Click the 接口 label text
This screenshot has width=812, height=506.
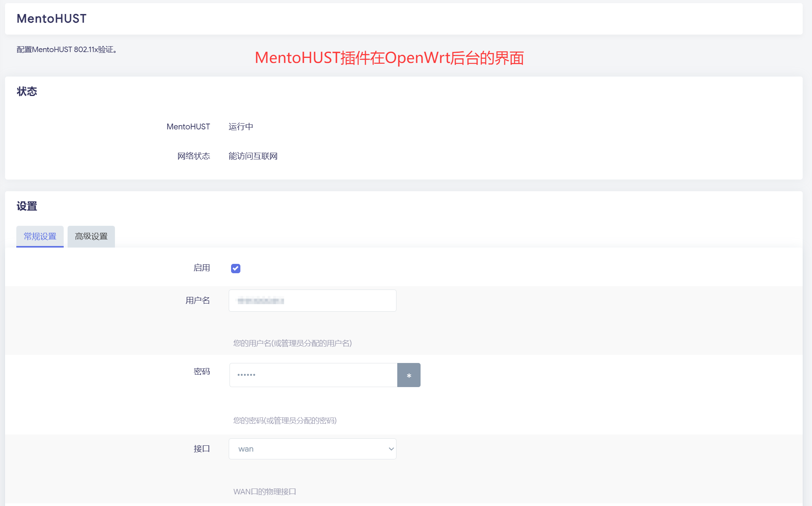pos(202,449)
